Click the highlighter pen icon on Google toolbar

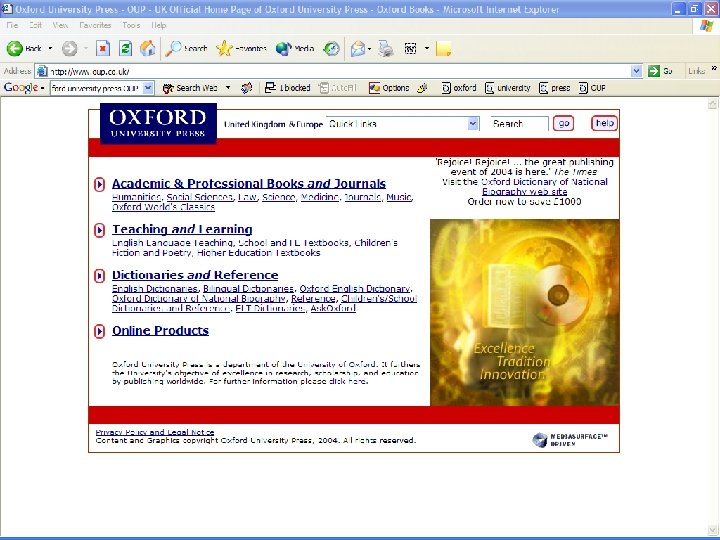[x=422, y=88]
